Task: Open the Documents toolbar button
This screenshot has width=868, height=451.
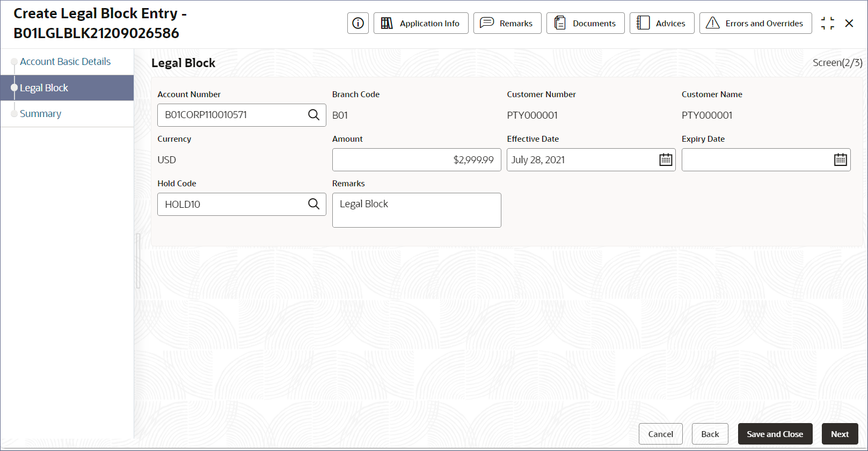Action: (x=585, y=23)
